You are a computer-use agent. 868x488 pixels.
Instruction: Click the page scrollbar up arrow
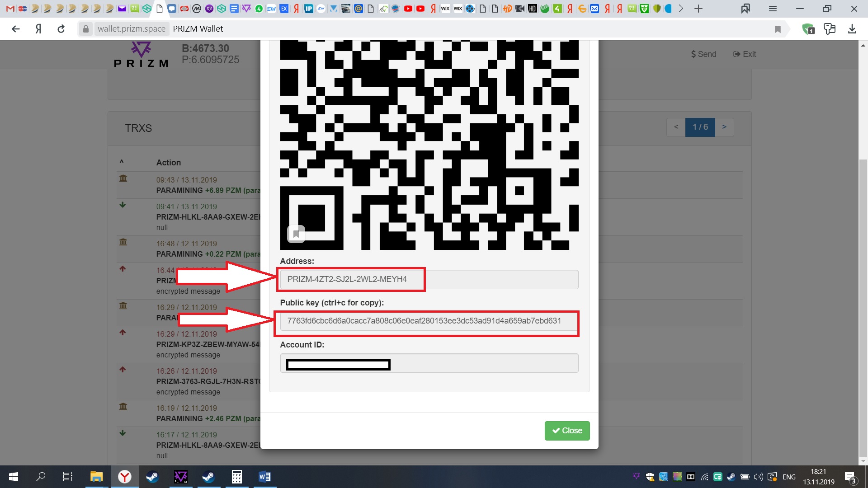(863, 45)
